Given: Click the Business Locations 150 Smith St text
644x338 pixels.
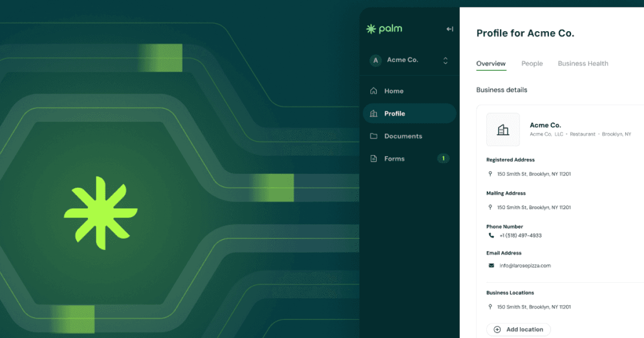Looking at the screenshot, I should tap(534, 307).
